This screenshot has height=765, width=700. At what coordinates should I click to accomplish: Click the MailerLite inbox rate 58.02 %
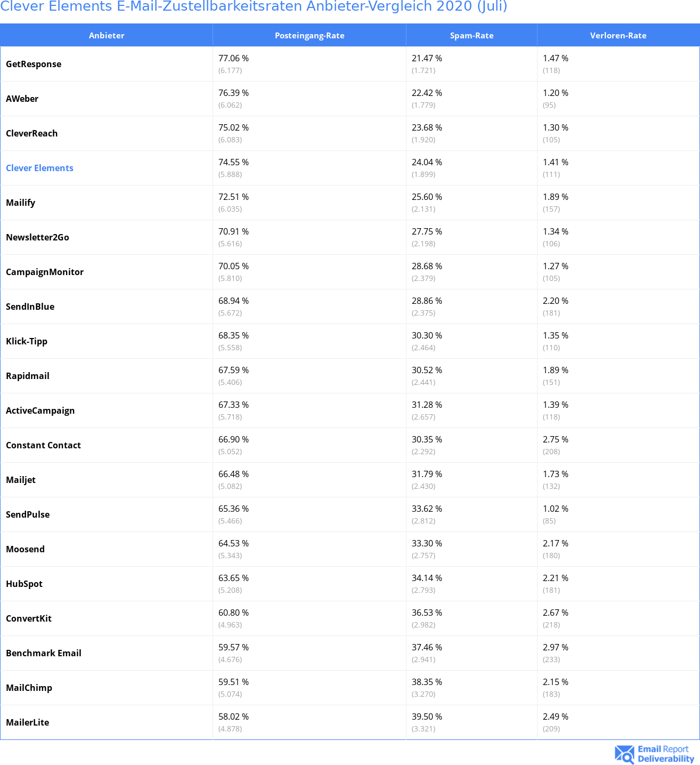(x=233, y=716)
